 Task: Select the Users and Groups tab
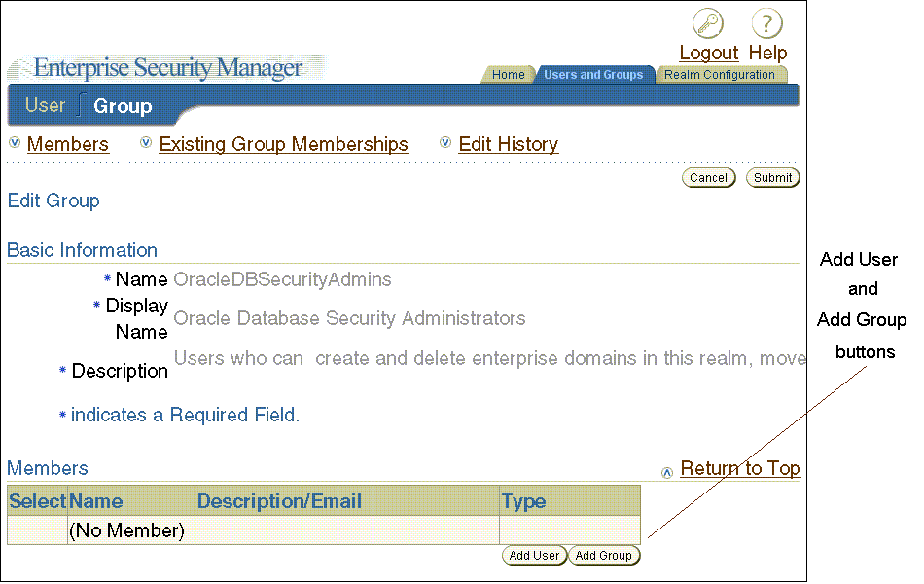(x=593, y=75)
